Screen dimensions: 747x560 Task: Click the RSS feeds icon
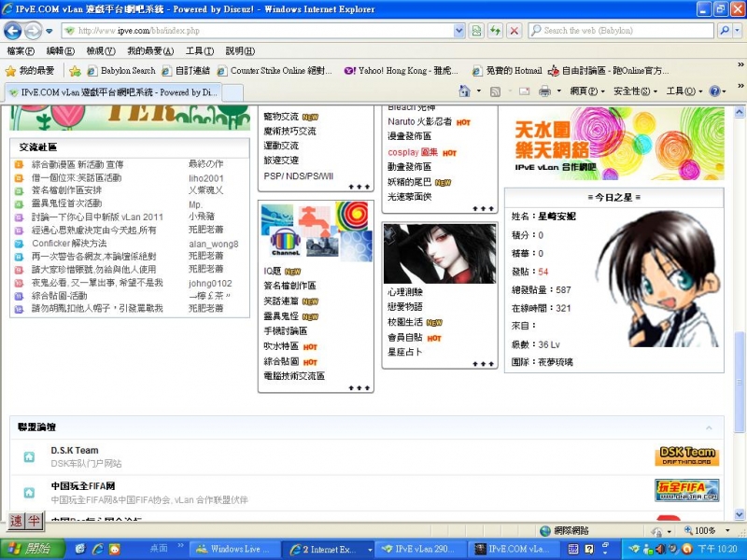[x=496, y=91]
